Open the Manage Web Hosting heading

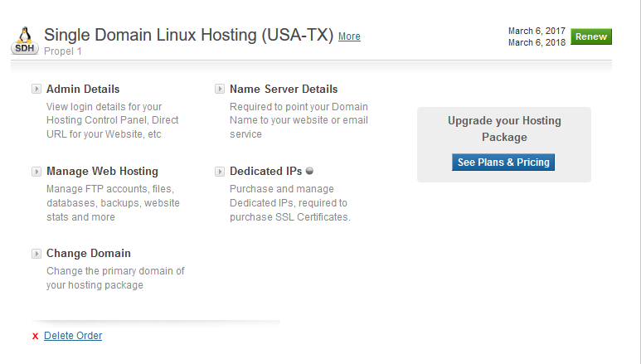102,171
